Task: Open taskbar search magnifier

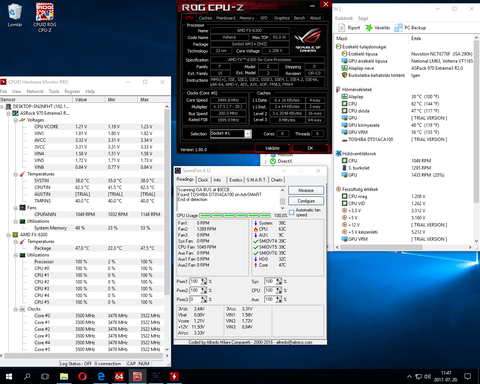Action: (x=27, y=377)
